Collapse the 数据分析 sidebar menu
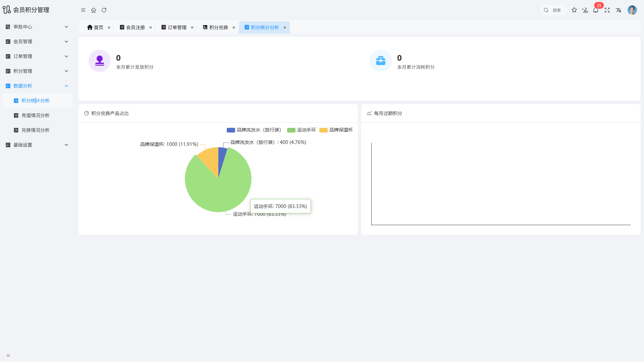Screen dimensions: 644x362 (x=37, y=86)
